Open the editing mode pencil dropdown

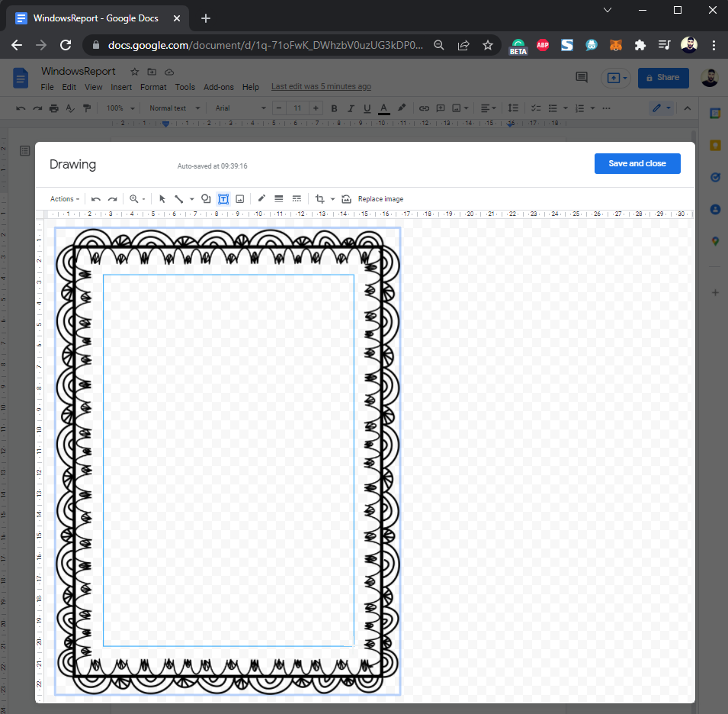tap(662, 108)
